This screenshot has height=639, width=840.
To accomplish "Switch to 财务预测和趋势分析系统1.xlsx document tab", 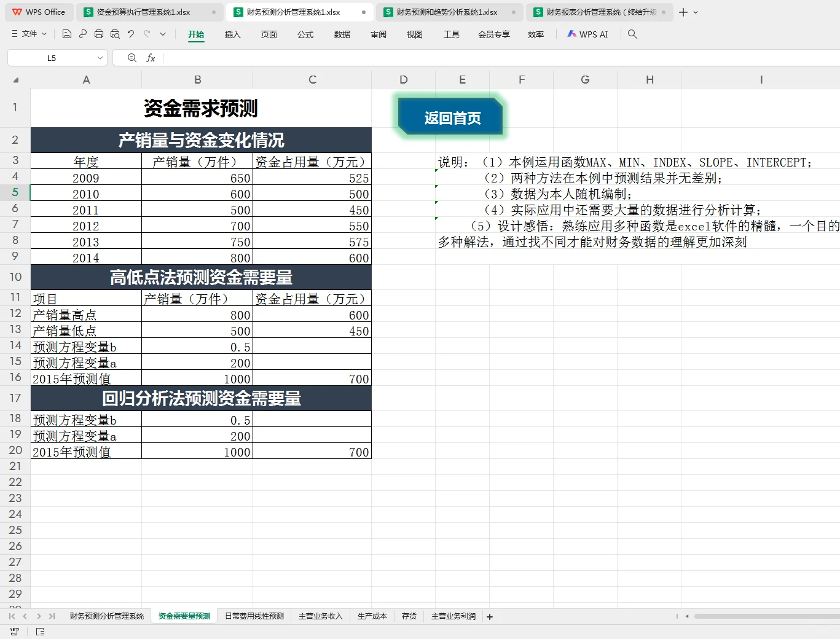I will tap(449, 12).
